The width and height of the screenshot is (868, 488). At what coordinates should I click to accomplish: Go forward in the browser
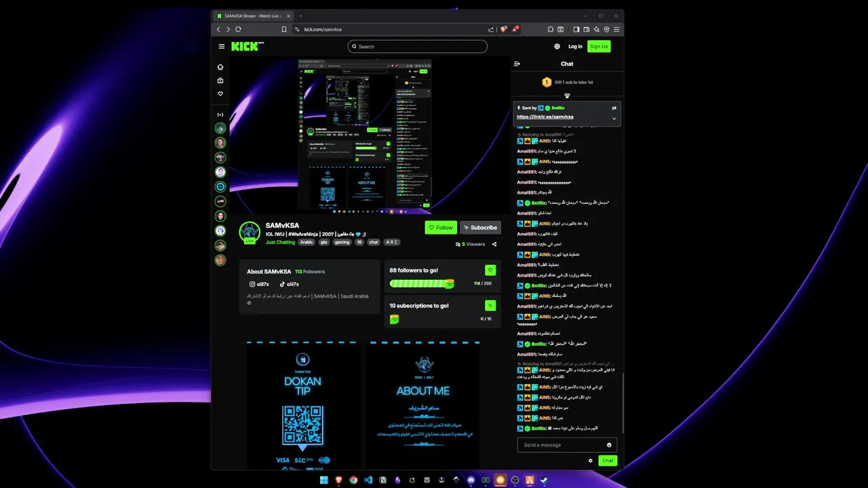point(228,29)
